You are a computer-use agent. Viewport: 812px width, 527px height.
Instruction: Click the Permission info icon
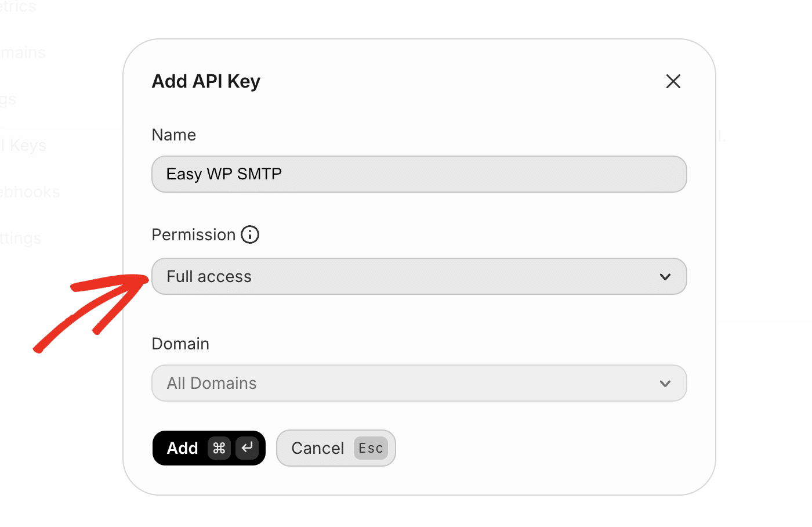click(x=250, y=234)
